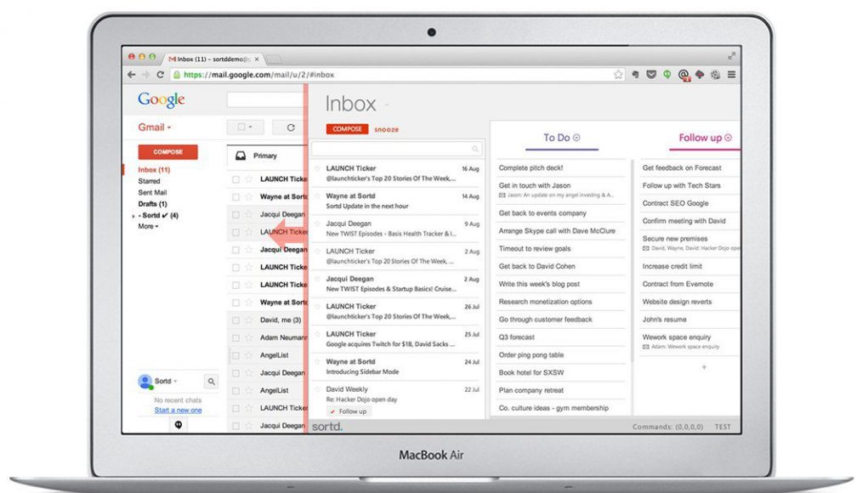Open the email icon under Get in touch with Jason
The image size is (868, 493).
(x=502, y=195)
